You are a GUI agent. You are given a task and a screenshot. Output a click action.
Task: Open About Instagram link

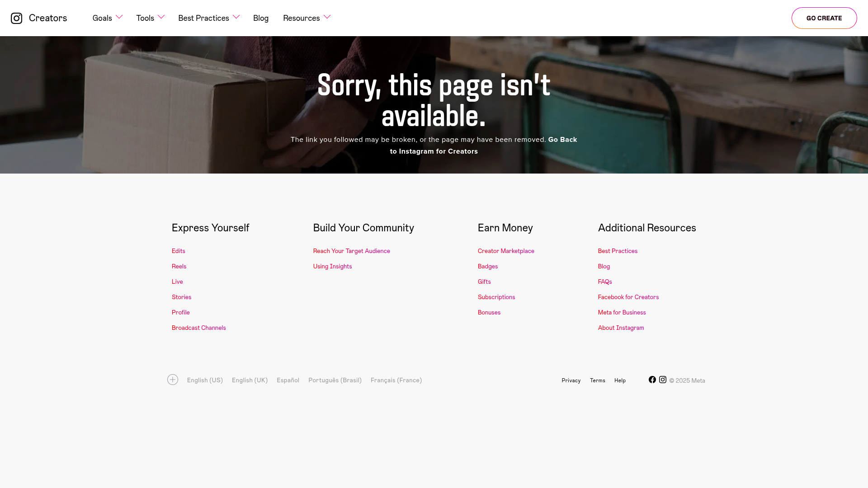(621, 328)
